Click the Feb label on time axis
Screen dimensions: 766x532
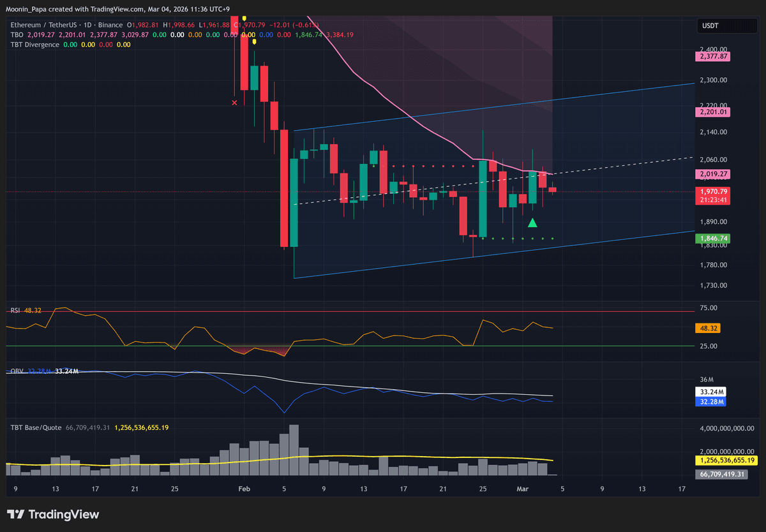click(x=243, y=489)
